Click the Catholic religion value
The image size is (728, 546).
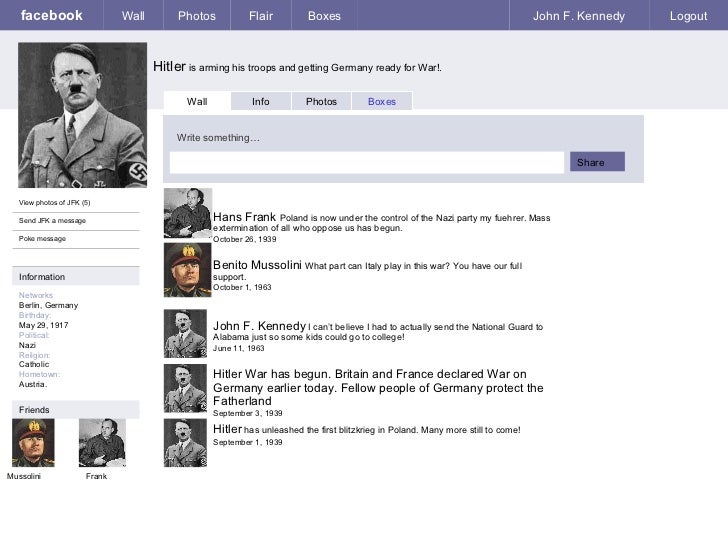pos(34,364)
